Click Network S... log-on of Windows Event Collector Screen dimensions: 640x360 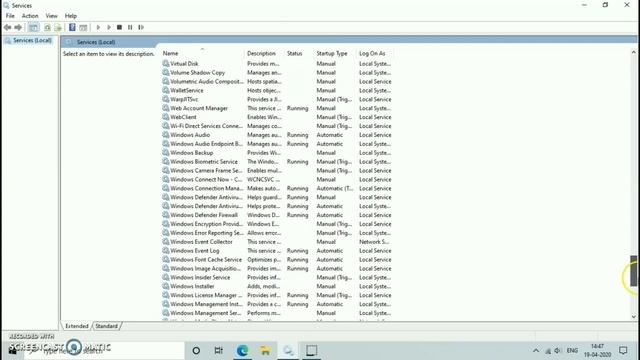coord(373,242)
